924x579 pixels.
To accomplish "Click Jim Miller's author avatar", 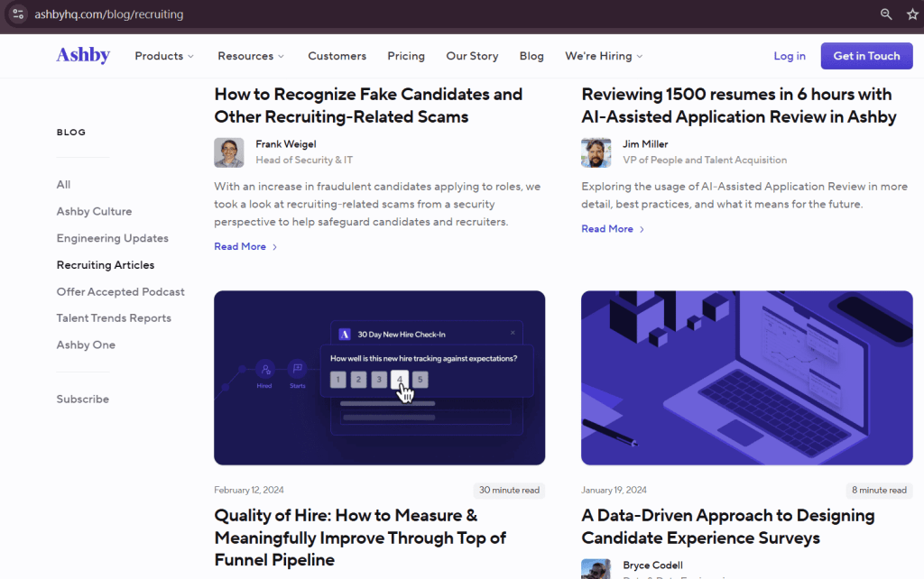I will pyautogui.click(x=596, y=152).
